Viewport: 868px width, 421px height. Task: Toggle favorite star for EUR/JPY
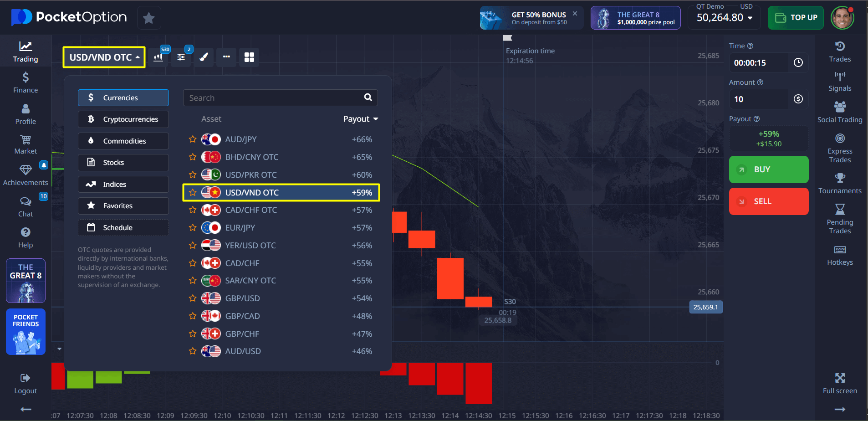pos(193,228)
